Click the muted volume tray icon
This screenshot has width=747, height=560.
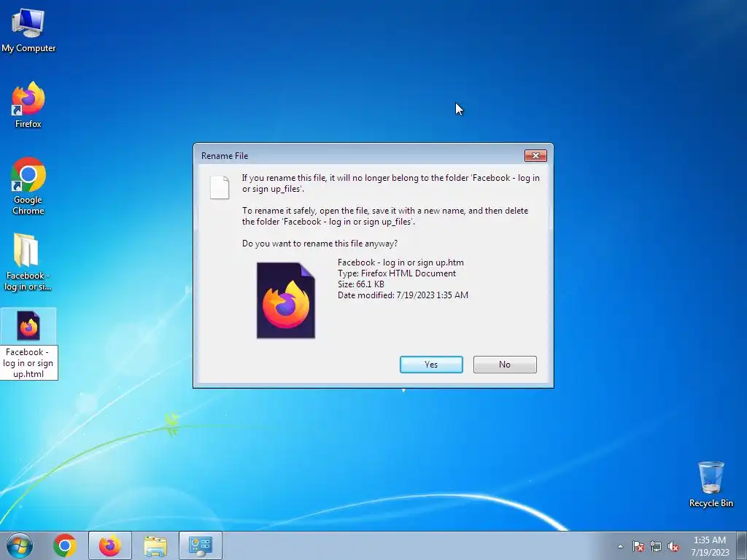pyautogui.click(x=673, y=546)
